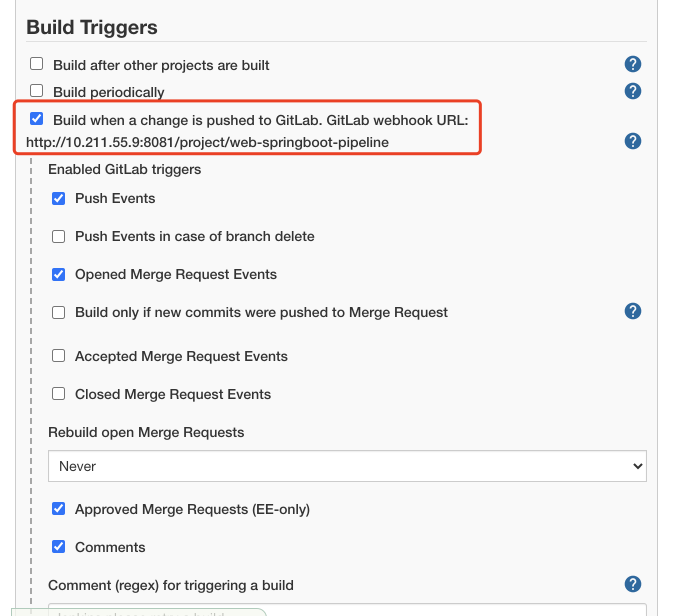Open help icon for Build periodically
The height and width of the screenshot is (616, 679).
(632, 91)
